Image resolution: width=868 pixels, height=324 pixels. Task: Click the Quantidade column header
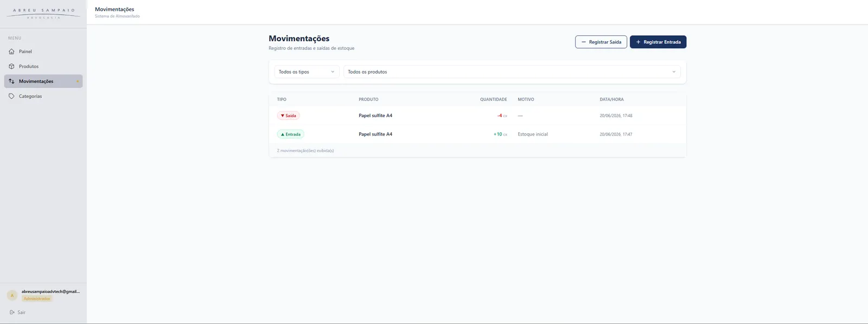click(494, 100)
